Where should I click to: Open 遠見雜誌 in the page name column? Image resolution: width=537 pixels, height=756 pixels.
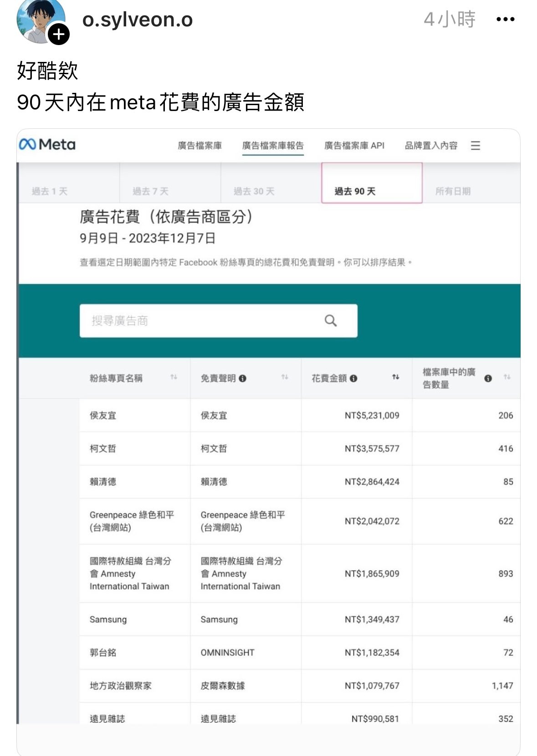(x=107, y=719)
